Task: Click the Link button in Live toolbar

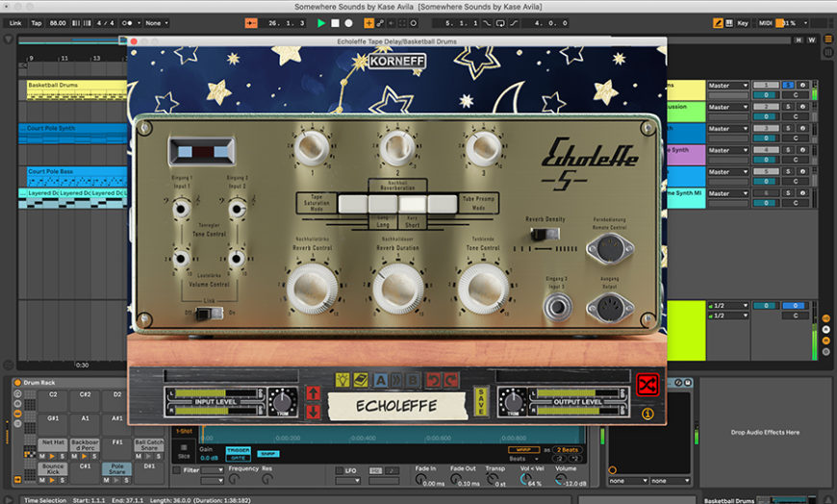Action: point(15,23)
